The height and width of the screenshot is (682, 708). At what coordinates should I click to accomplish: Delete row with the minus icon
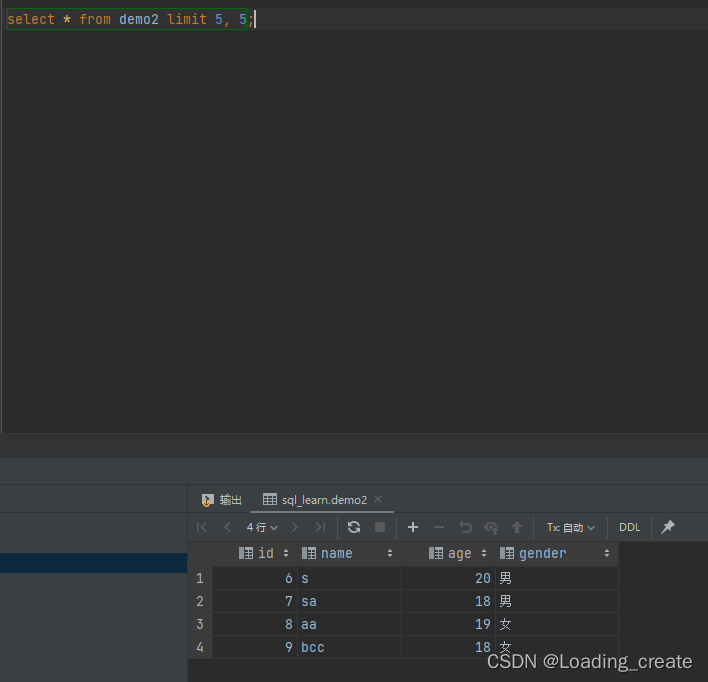(439, 527)
